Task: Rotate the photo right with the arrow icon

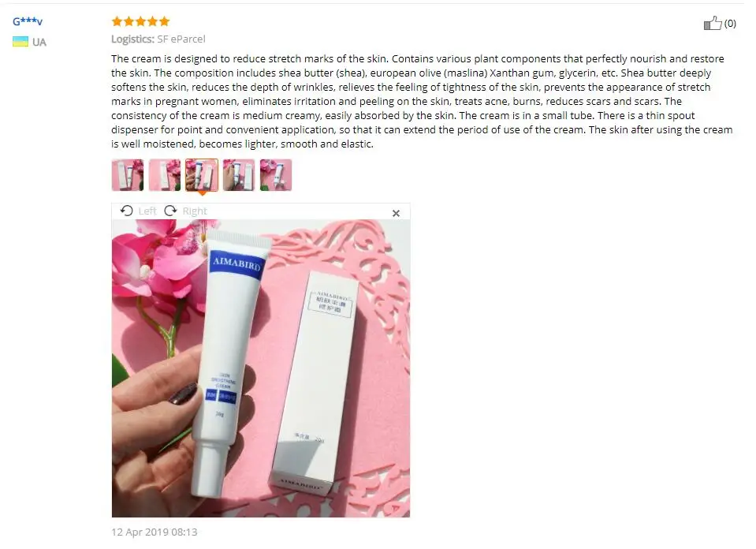Action: pos(171,211)
